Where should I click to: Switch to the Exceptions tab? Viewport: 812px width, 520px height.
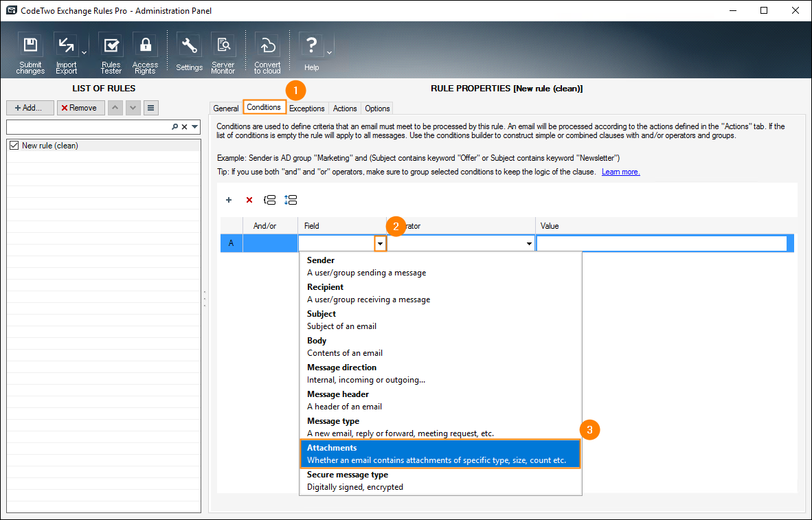pyautogui.click(x=307, y=109)
